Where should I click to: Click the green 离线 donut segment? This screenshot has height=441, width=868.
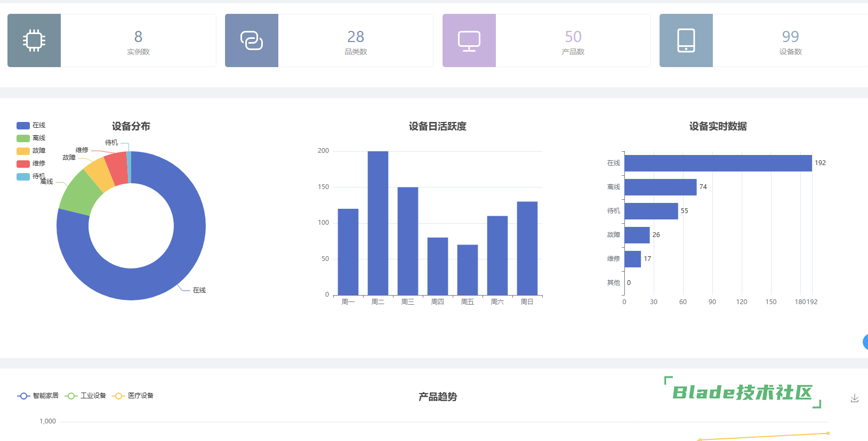tap(79, 193)
